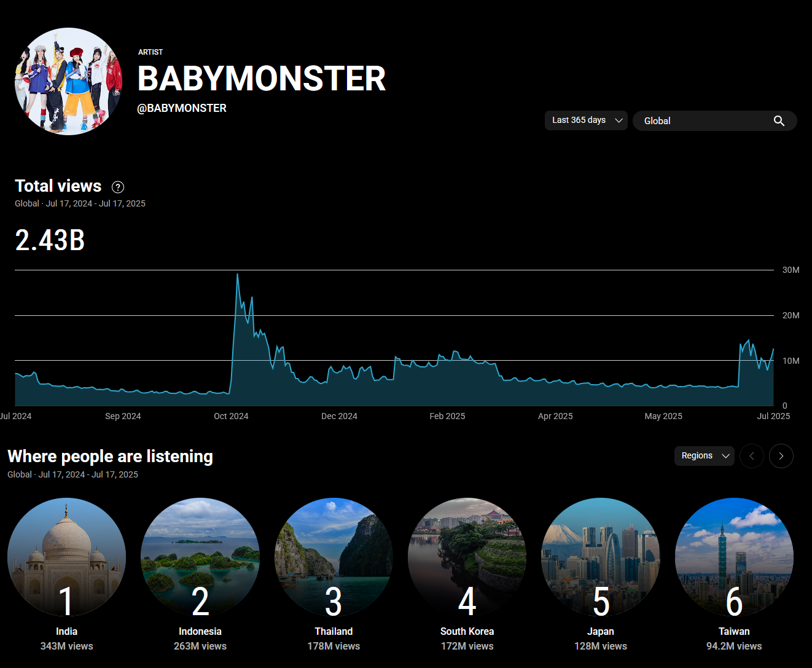Select the India Taj Mahal thumbnail

(67, 557)
